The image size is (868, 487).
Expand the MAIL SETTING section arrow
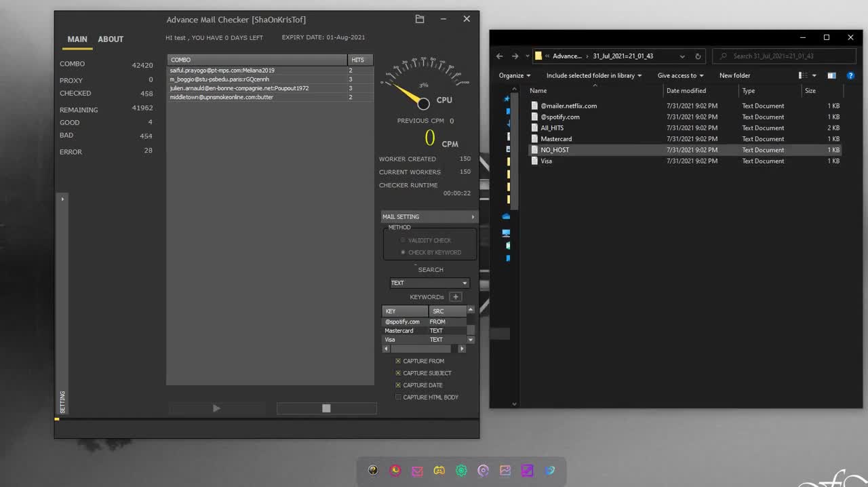click(x=473, y=216)
